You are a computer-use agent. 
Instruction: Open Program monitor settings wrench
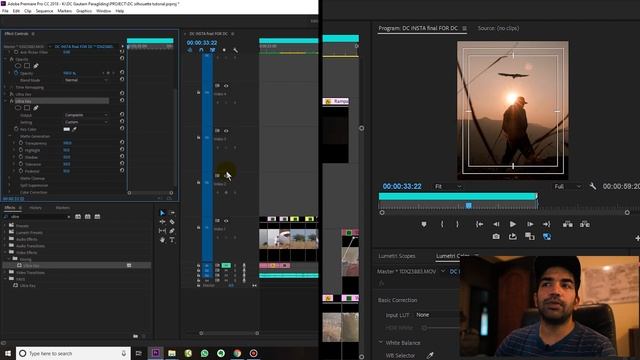tap(593, 186)
